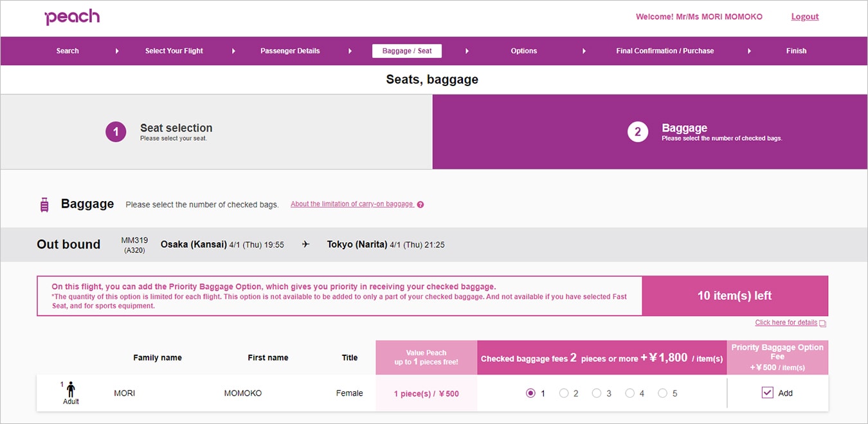
Task: Click the arrow after Passenger Details
Action: [x=350, y=51]
